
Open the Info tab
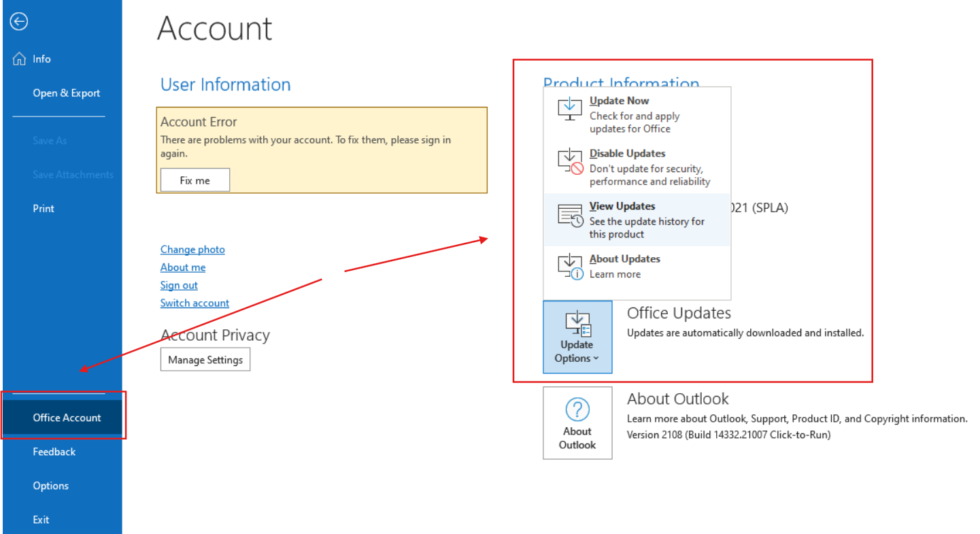coord(62,59)
